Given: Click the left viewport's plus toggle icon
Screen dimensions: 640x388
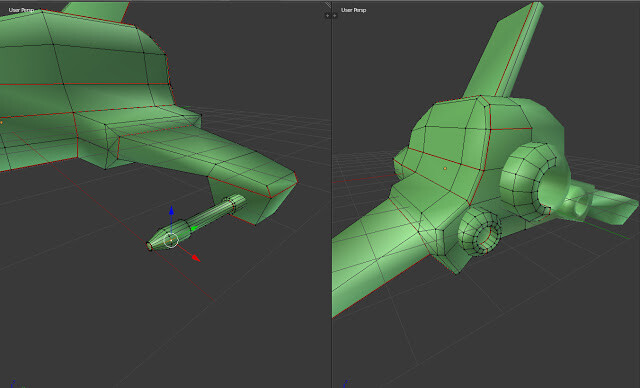Looking at the screenshot, I should [327, 16].
